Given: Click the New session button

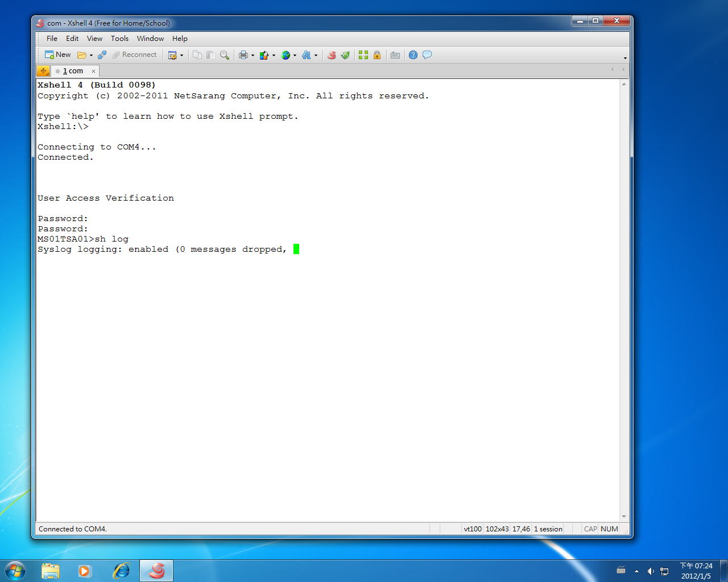Looking at the screenshot, I should tap(57, 55).
